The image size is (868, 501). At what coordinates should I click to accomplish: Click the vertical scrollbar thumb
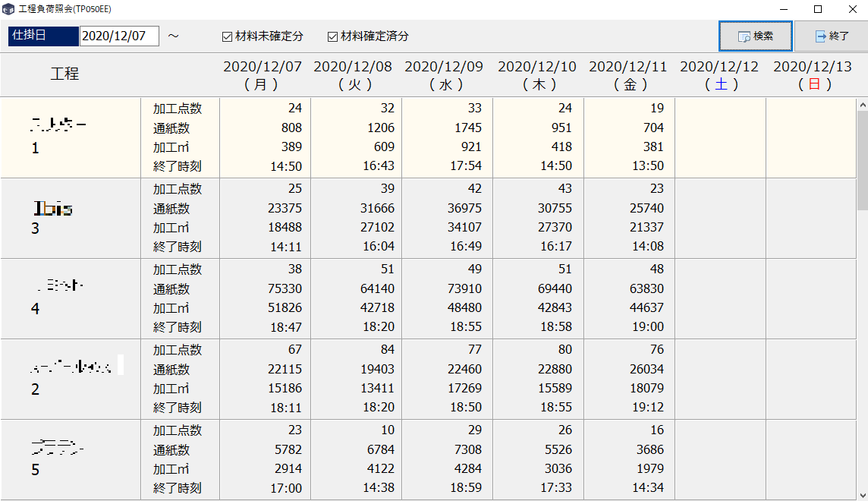861,159
